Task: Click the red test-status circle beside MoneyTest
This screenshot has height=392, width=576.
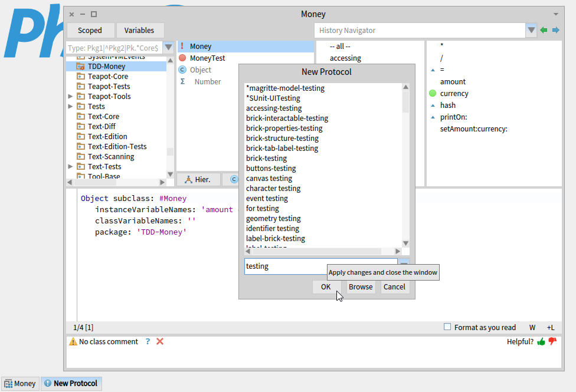Action: click(x=182, y=58)
